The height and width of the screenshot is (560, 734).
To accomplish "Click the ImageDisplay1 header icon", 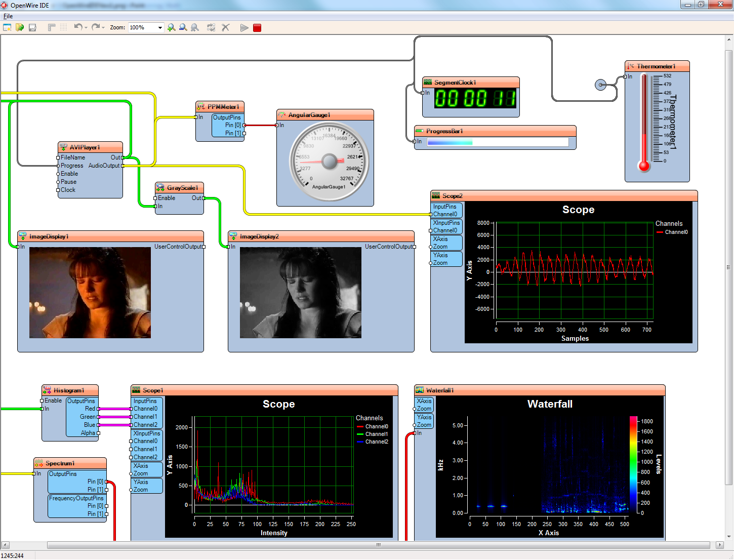I will tap(23, 236).
